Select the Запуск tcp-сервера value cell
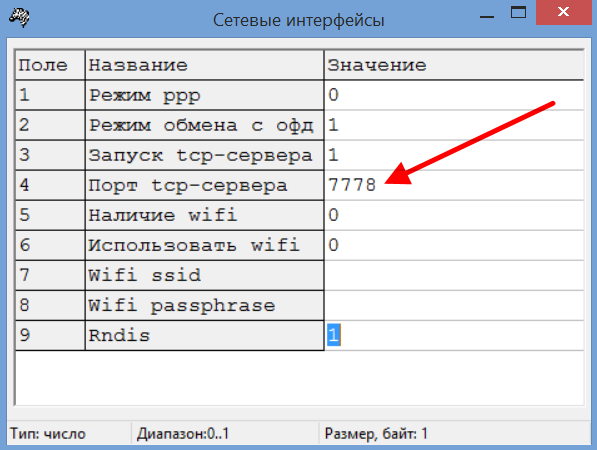Image resolution: width=597 pixels, height=450 pixels. click(454, 155)
